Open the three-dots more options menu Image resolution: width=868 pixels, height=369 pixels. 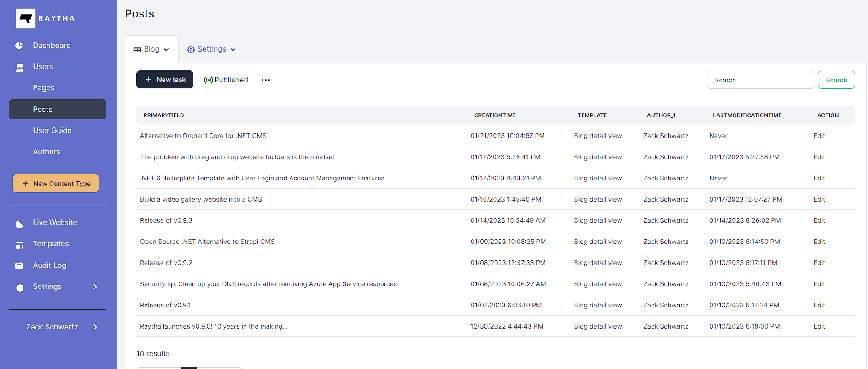pyautogui.click(x=266, y=80)
